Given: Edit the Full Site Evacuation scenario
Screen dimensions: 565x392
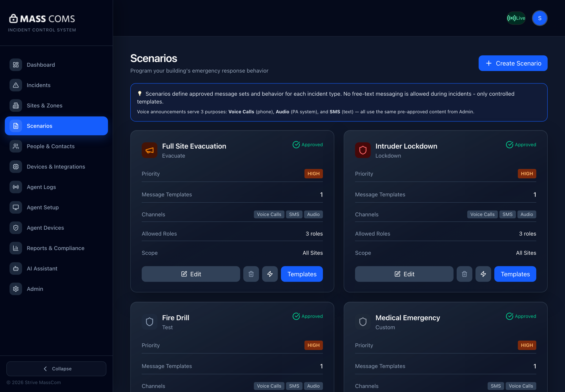Looking at the screenshot, I should tap(191, 274).
